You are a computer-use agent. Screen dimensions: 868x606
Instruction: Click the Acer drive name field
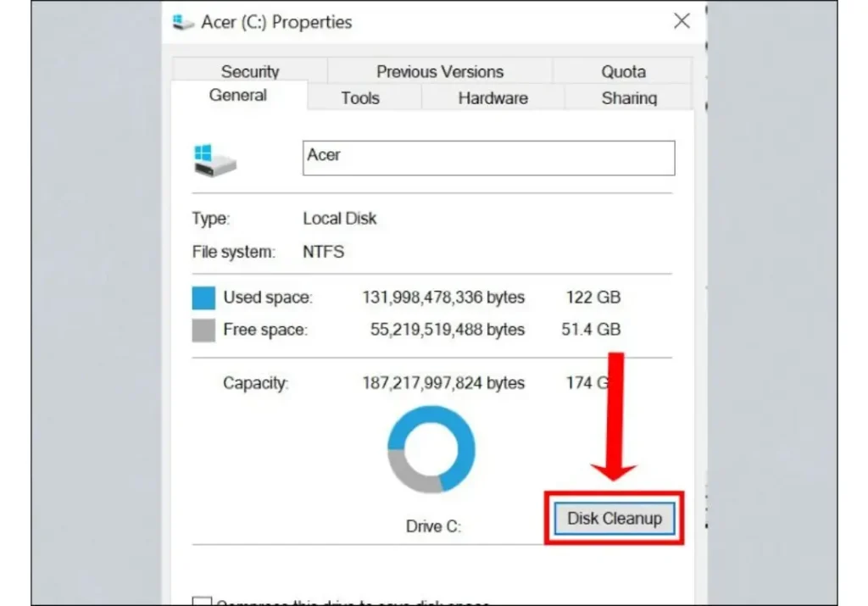click(489, 158)
